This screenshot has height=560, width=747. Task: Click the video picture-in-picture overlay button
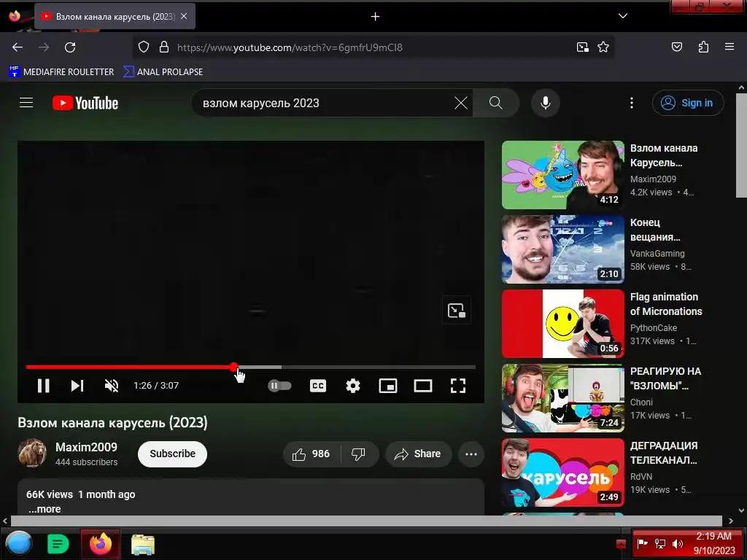pyautogui.click(x=457, y=311)
